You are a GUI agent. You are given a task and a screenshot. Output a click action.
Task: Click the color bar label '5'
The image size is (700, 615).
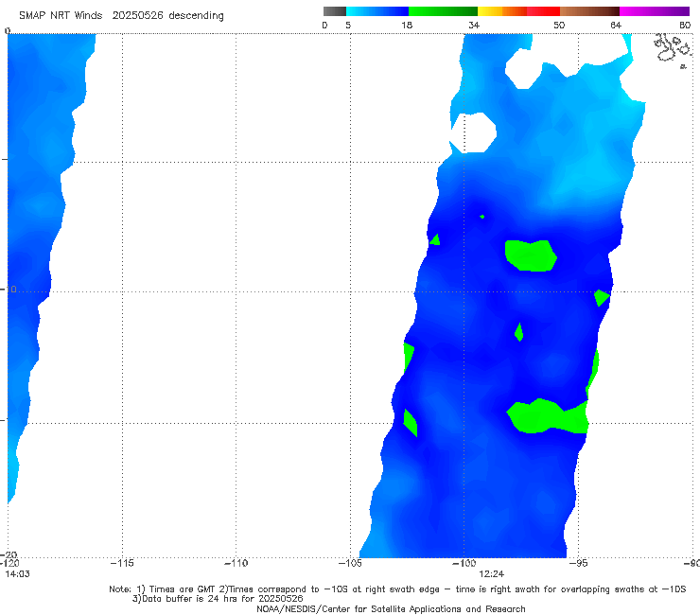348,26
